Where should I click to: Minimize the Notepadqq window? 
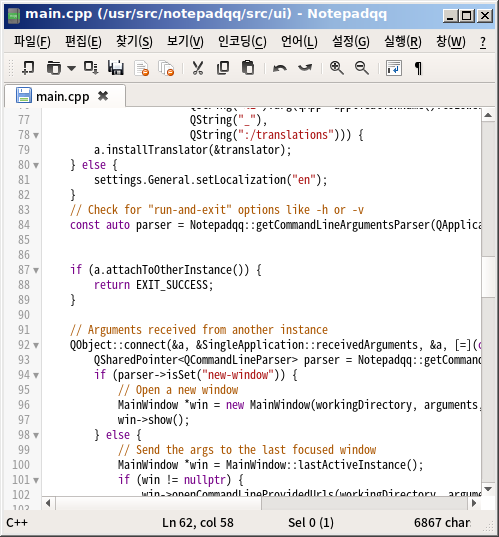point(450,16)
